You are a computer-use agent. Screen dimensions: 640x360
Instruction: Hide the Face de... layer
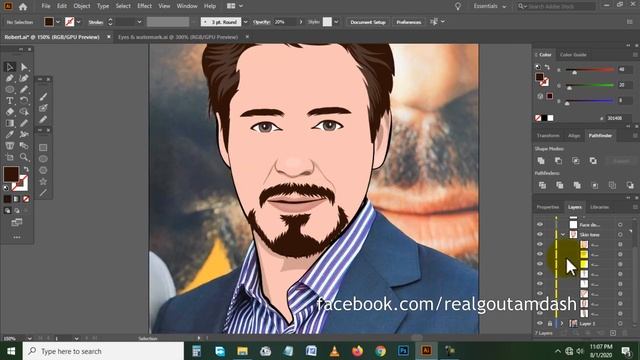pos(540,224)
